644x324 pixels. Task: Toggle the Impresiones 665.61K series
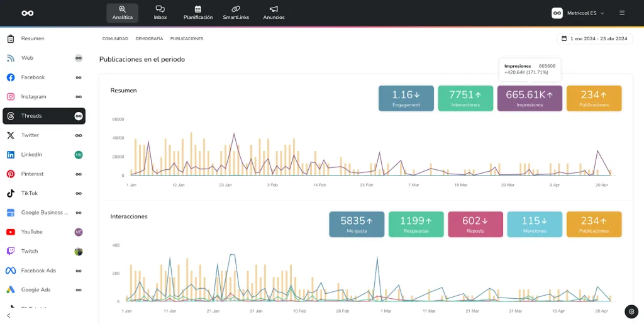tap(530, 98)
